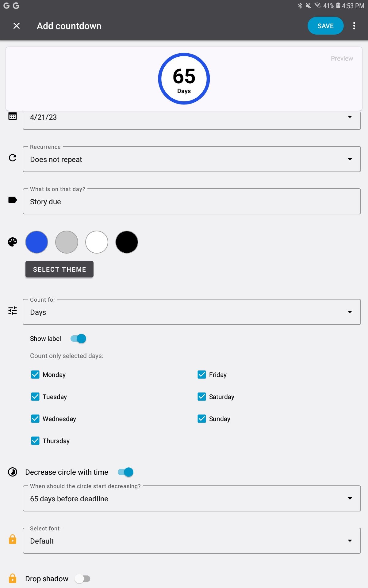Open the three-dot overflow menu

pos(354,26)
